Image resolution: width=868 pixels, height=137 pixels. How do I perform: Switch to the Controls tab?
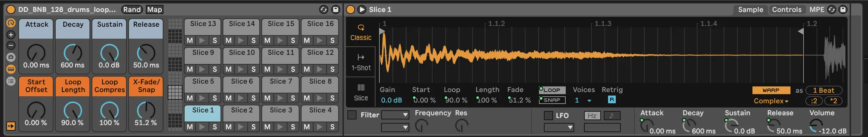[787, 10]
